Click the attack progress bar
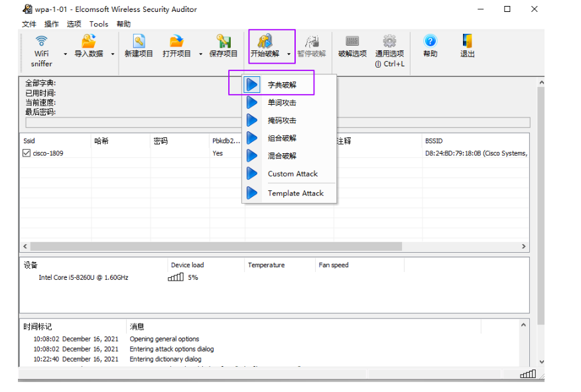581x392 pixels. tap(278, 123)
